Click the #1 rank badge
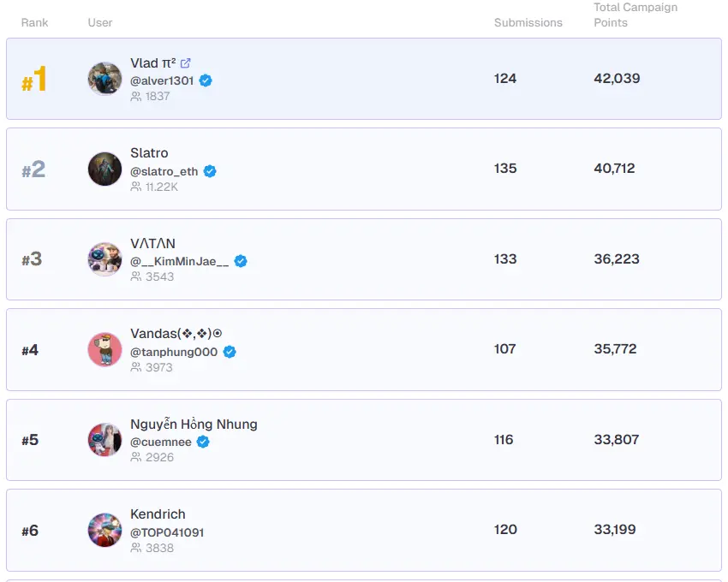 [x=34, y=80]
